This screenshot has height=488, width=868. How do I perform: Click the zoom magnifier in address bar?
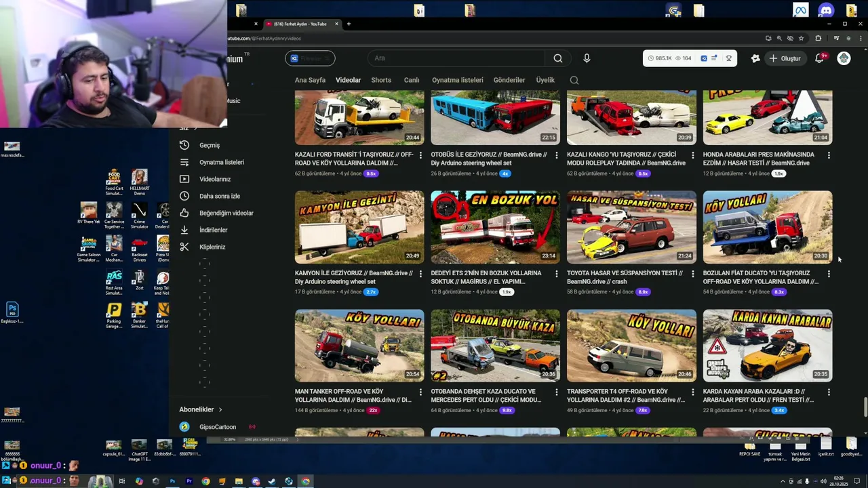[779, 39]
